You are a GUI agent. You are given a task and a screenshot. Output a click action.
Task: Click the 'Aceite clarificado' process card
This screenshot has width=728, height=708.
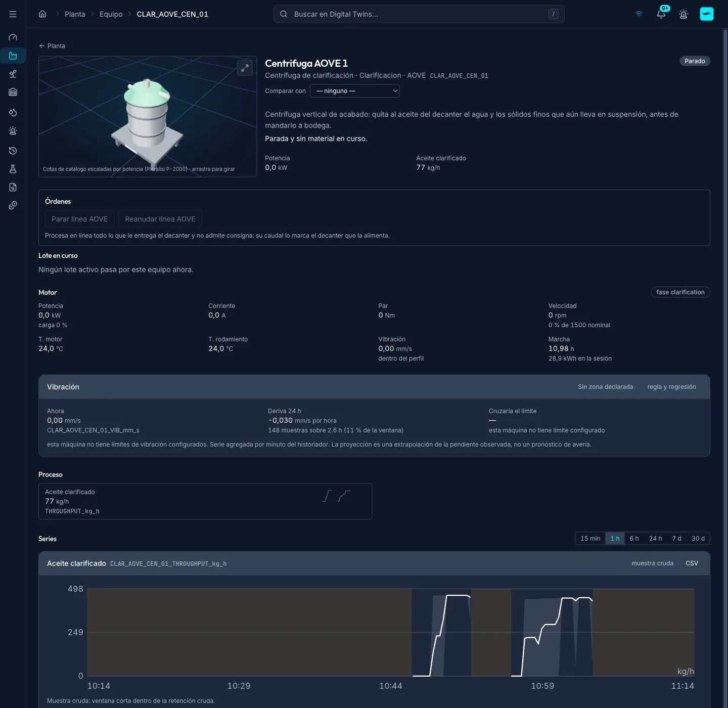(205, 501)
